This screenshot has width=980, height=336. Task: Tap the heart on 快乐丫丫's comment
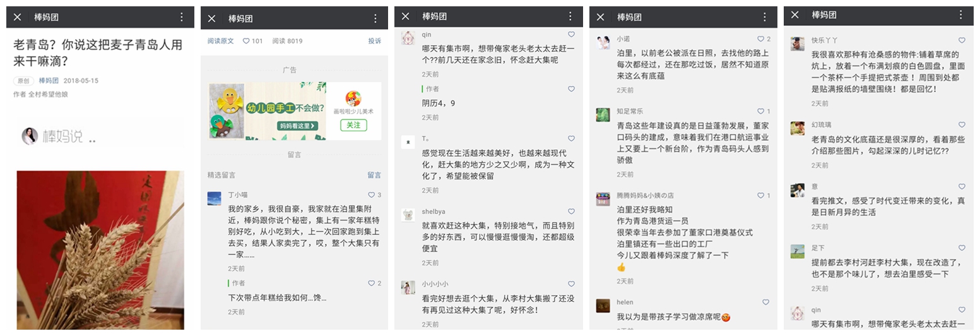pyautogui.click(x=962, y=40)
